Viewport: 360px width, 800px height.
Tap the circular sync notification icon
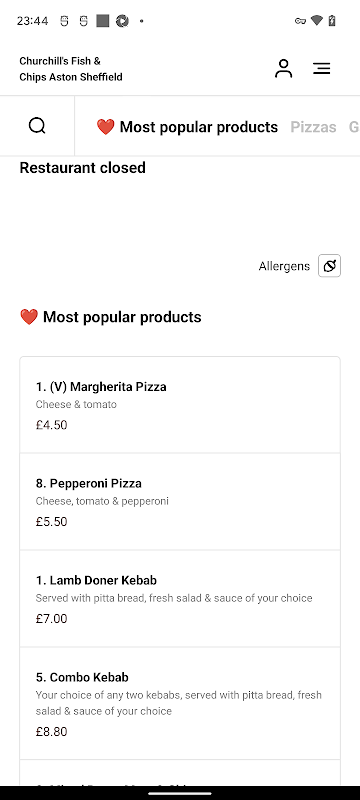[122, 21]
